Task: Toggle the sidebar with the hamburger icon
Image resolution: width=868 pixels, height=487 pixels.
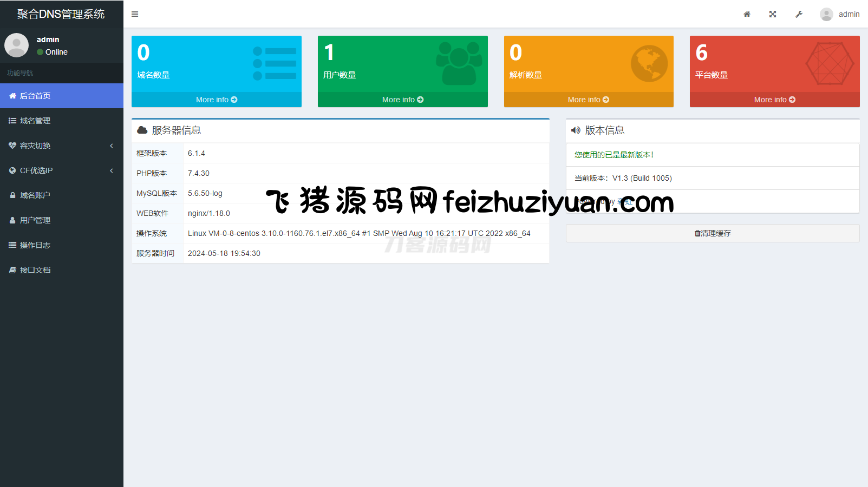Action: tap(135, 14)
